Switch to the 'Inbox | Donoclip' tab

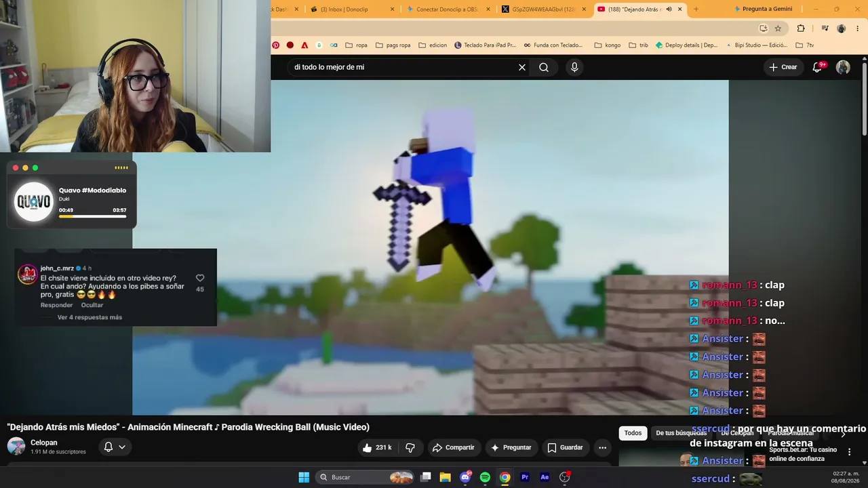351,9
